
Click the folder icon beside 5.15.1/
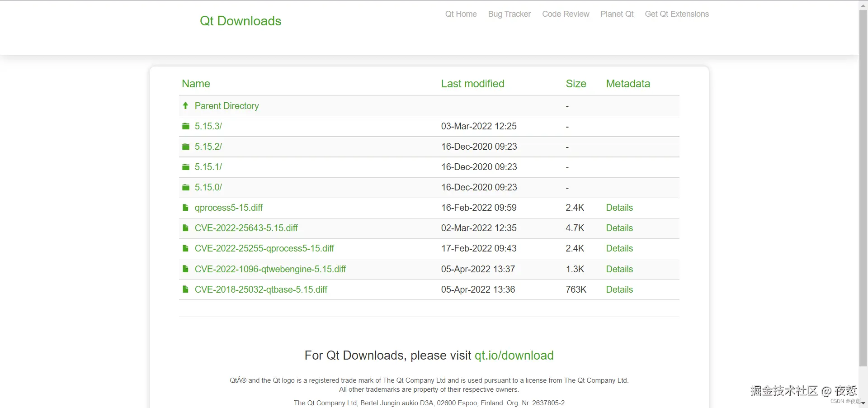tap(185, 167)
